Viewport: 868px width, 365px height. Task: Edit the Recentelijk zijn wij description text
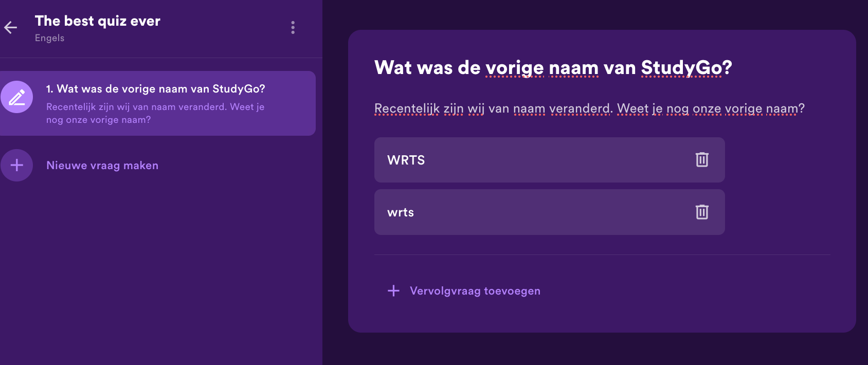pyautogui.click(x=589, y=108)
